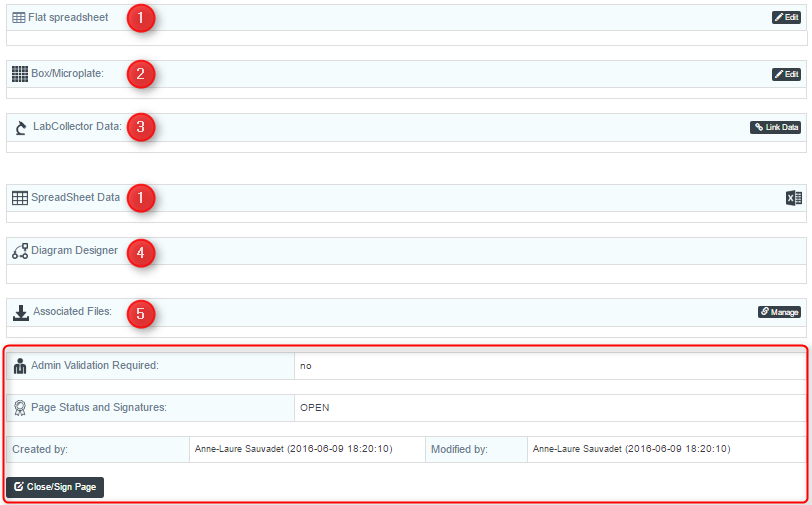The height and width of the screenshot is (505, 812).
Task: Click the 'no' admin validation value
Action: point(306,366)
